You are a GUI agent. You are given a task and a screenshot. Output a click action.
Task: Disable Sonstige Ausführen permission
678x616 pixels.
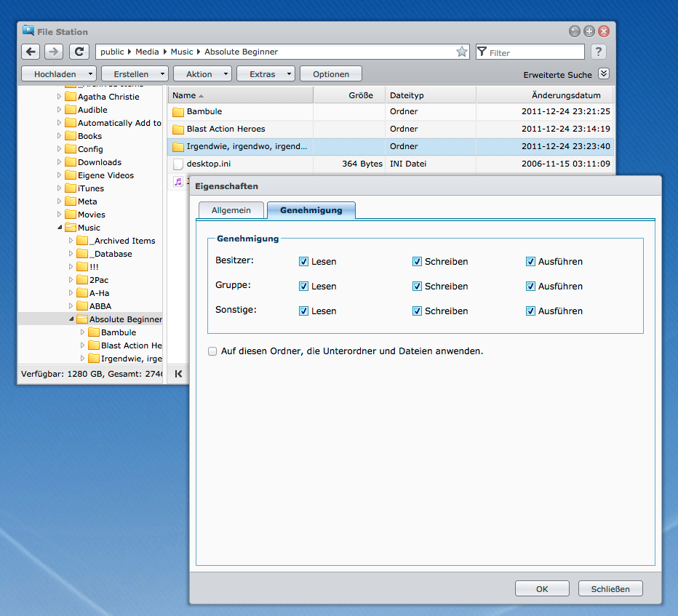[x=530, y=311]
